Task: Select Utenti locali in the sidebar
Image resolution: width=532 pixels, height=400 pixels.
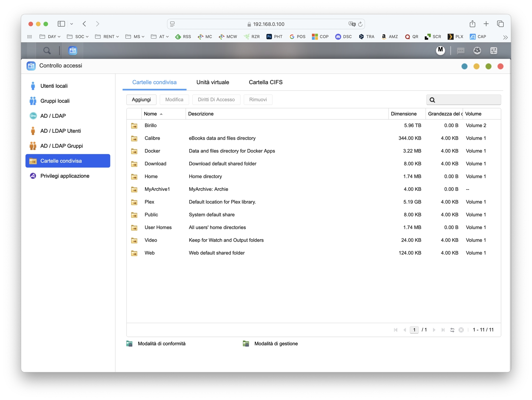Action: point(54,86)
